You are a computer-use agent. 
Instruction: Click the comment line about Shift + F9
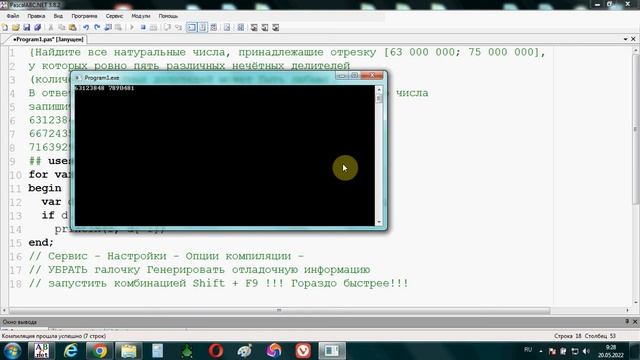click(218, 283)
